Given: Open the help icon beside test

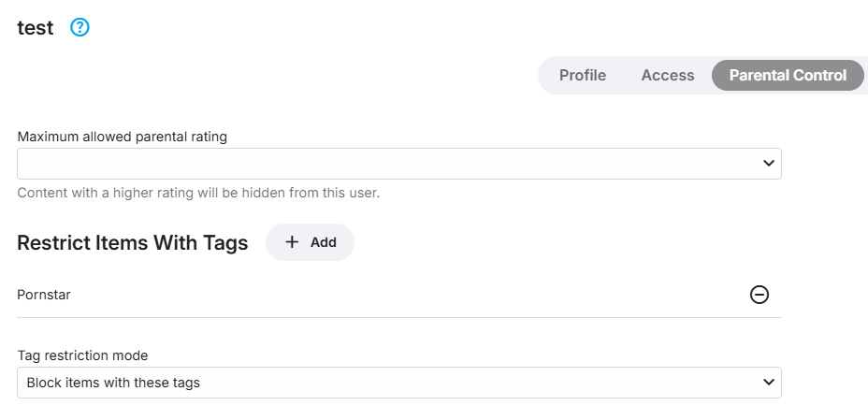Looking at the screenshot, I should tap(80, 28).
